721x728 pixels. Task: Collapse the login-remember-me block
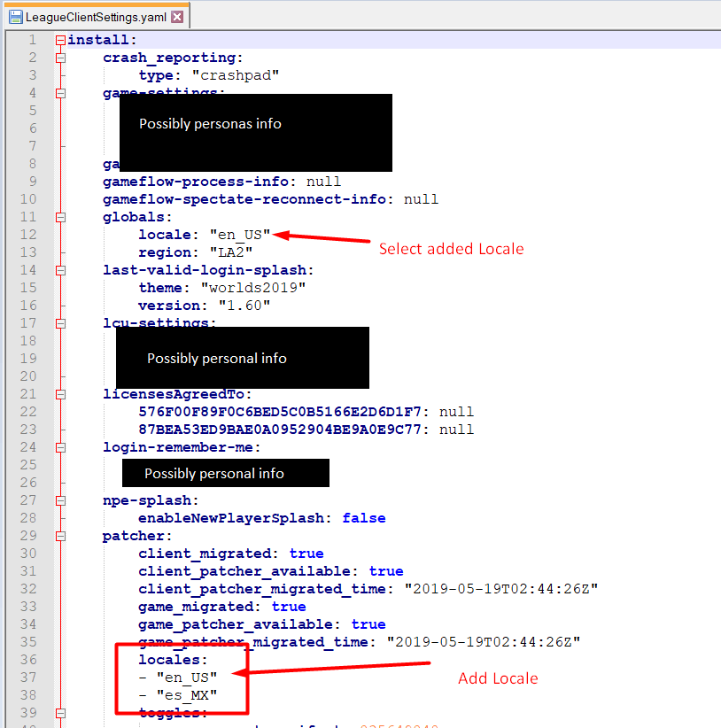(60, 447)
